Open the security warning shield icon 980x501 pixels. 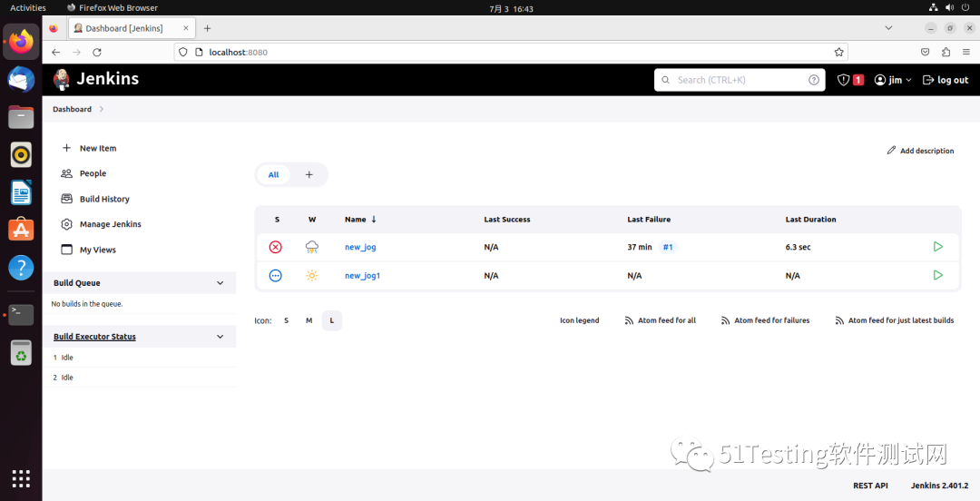843,80
